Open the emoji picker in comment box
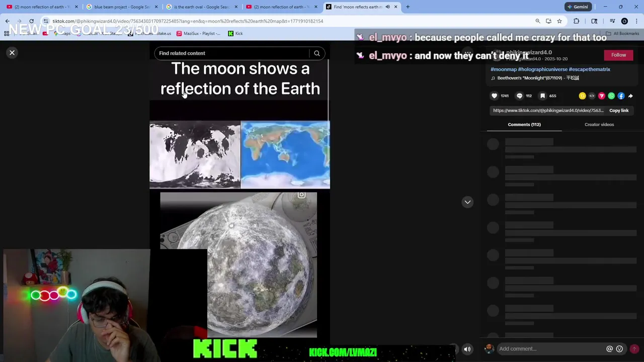The height and width of the screenshot is (362, 644). click(x=619, y=349)
